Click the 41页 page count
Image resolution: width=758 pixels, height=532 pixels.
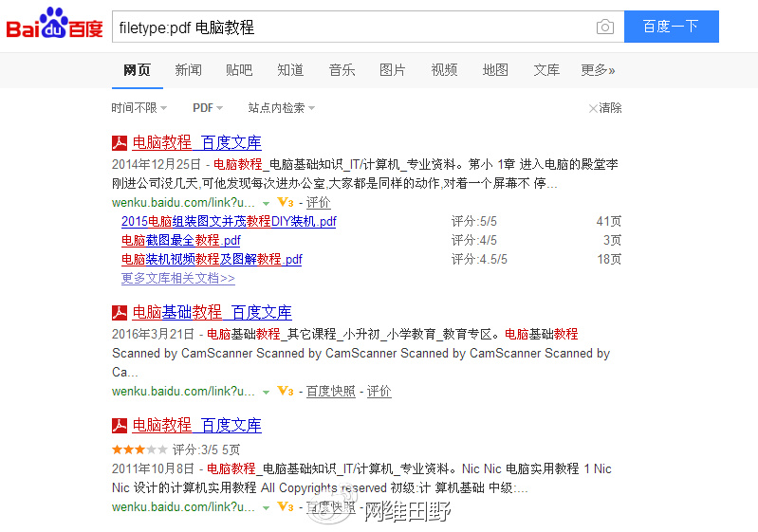click(x=609, y=221)
